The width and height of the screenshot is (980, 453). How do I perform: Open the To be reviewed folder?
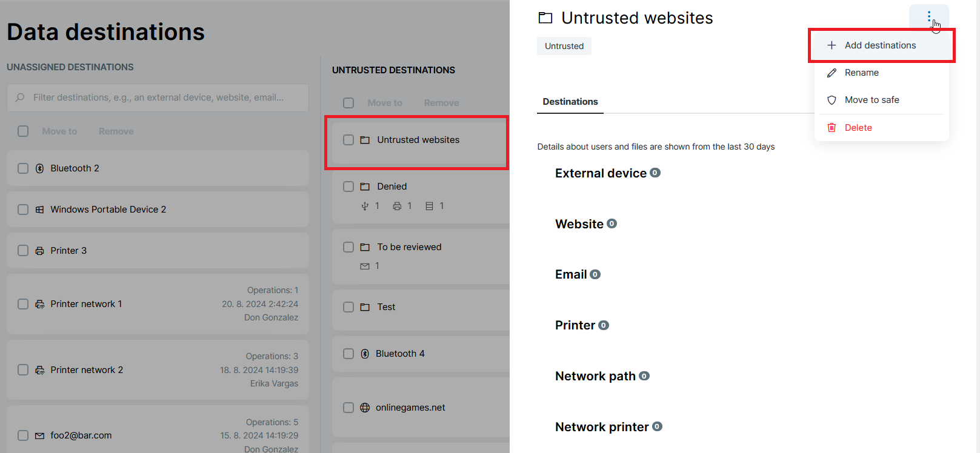pos(409,247)
